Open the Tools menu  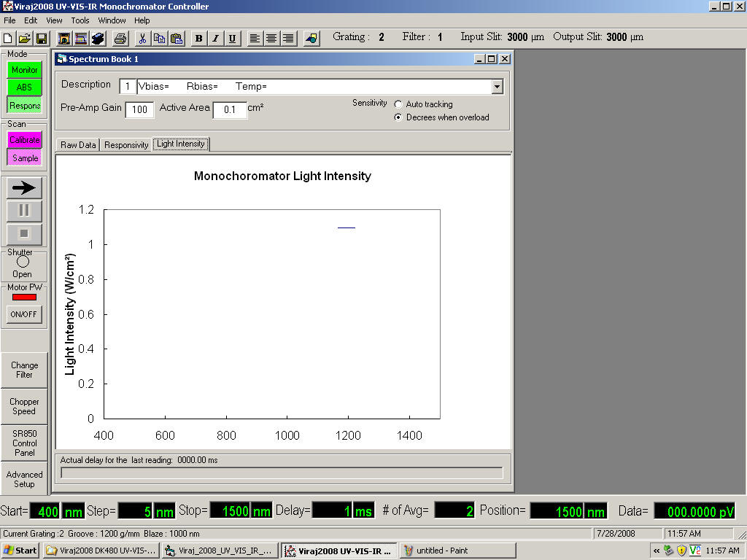click(80, 20)
